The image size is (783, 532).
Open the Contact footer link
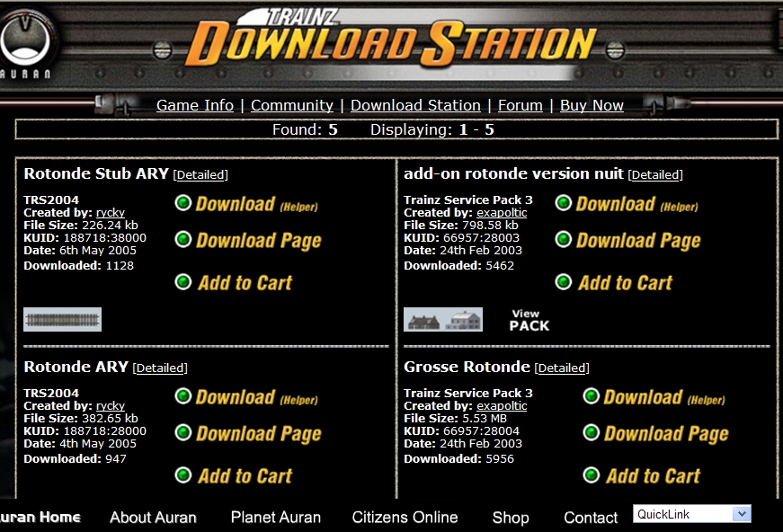pos(591,517)
